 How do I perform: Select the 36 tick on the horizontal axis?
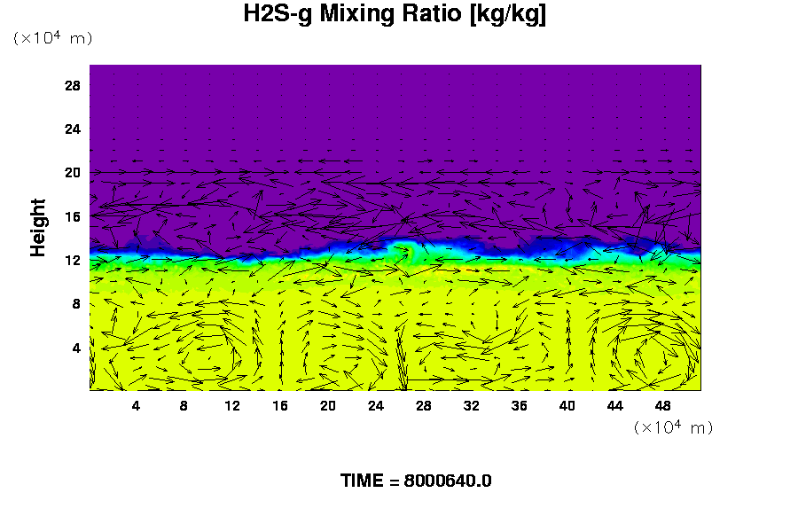[520, 405]
